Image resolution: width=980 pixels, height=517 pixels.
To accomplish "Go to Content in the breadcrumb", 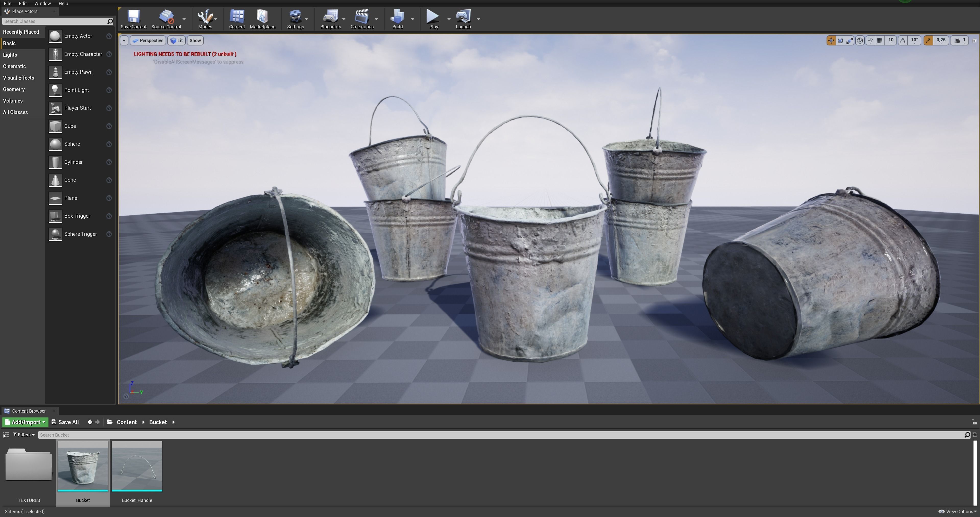I will (x=126, y=422).
